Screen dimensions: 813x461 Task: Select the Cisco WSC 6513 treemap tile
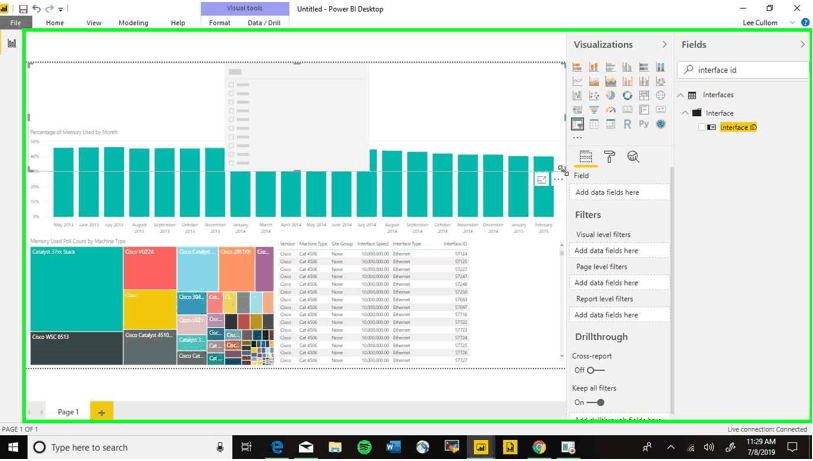tap(77, 348)
